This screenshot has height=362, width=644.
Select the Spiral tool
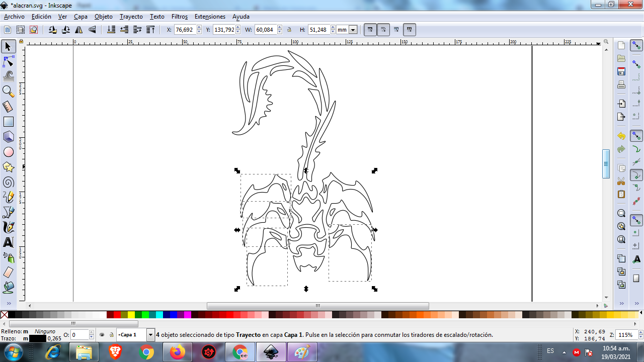pyautogui.click(x=8, y=182)
